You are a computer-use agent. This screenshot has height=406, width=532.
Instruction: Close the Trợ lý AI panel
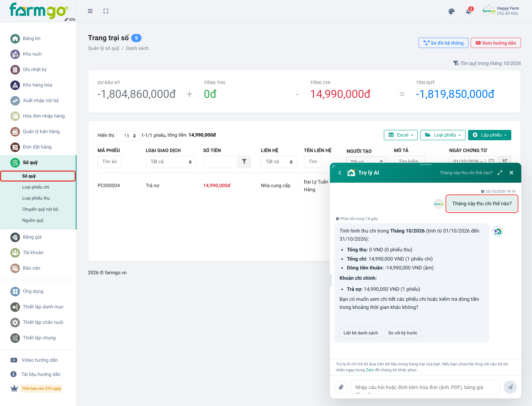coord(511,173)
